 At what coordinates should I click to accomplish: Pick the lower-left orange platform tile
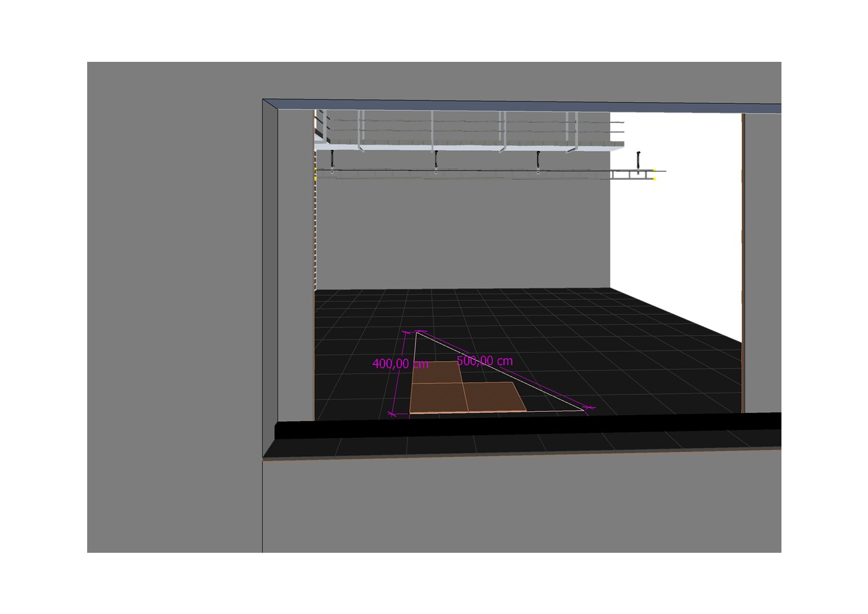pos(438,397)
